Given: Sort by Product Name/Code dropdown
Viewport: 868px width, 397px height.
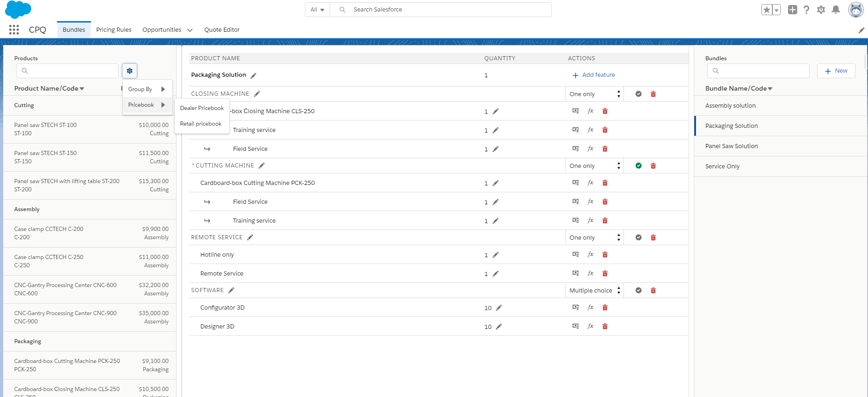Looking at the screenshot, I should tap(49, 88).
